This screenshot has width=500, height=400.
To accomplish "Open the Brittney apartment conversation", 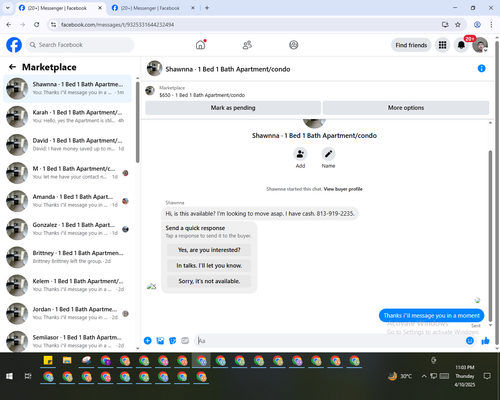I will (x=67, y=257).
